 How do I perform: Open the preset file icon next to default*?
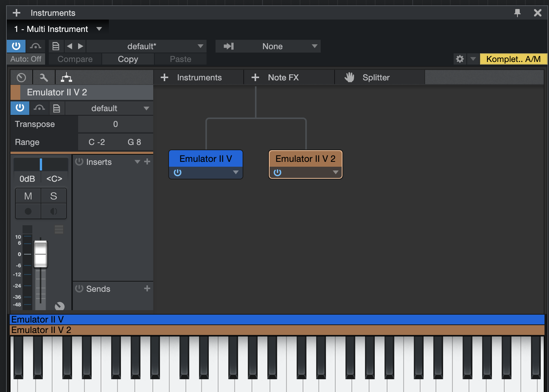(x=56, y=46)
